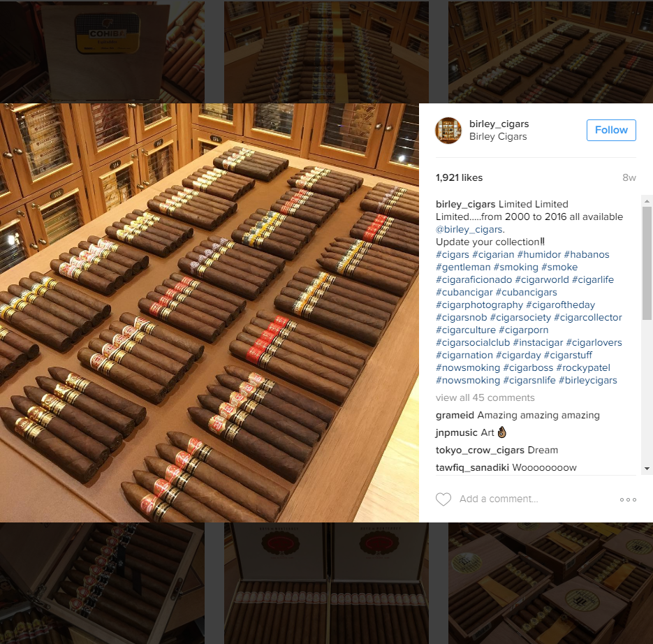This screenshot has height=644, width=653.
Task: Open the top-right cigar table thumbnail
Action: 550,52
